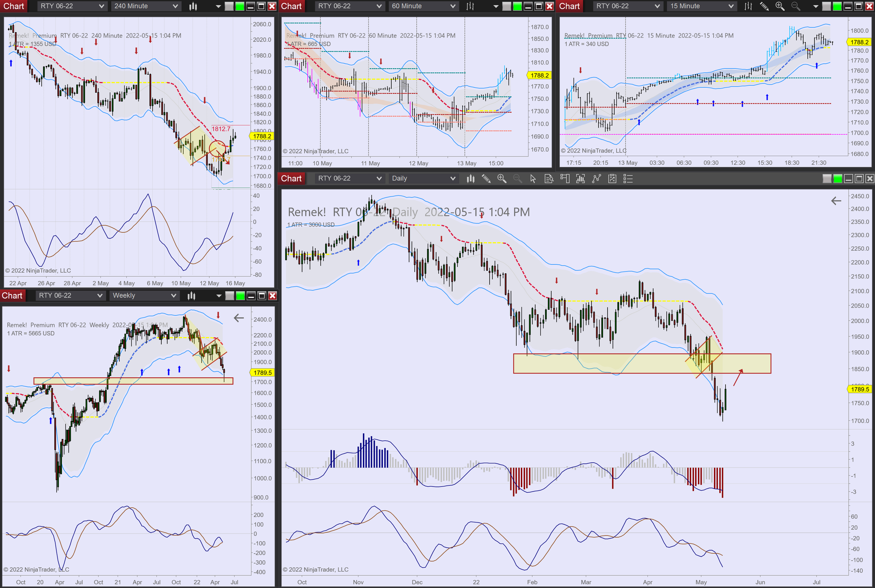
Task: Open Properties list icon in Daily chart toolbar
Action: (x=628, y=178)
